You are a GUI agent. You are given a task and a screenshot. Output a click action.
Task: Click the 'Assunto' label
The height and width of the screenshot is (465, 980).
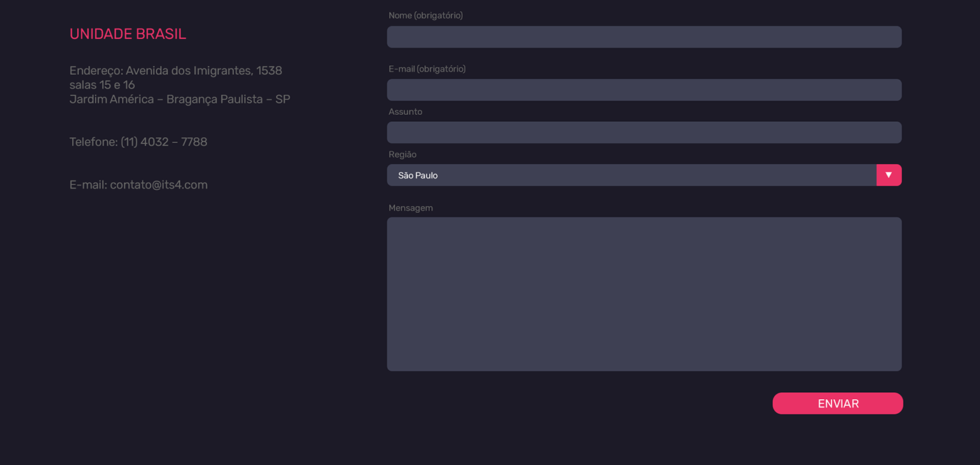[x=405, y=112]
